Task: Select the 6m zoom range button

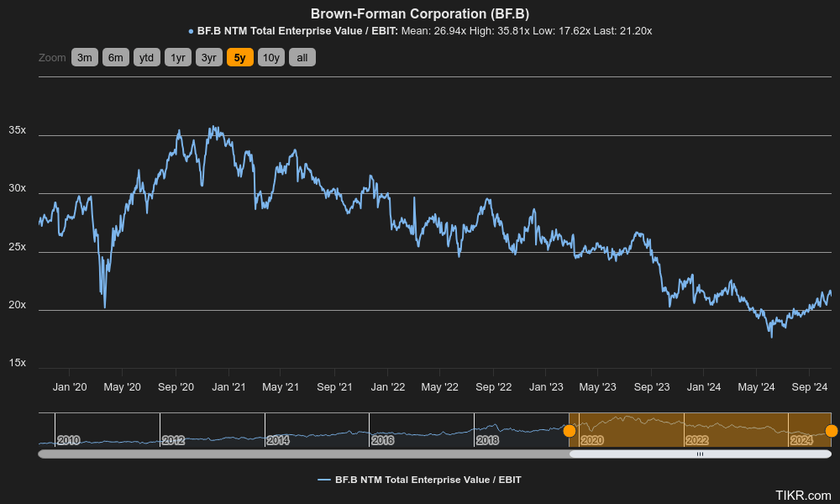Action: [115, 58]
